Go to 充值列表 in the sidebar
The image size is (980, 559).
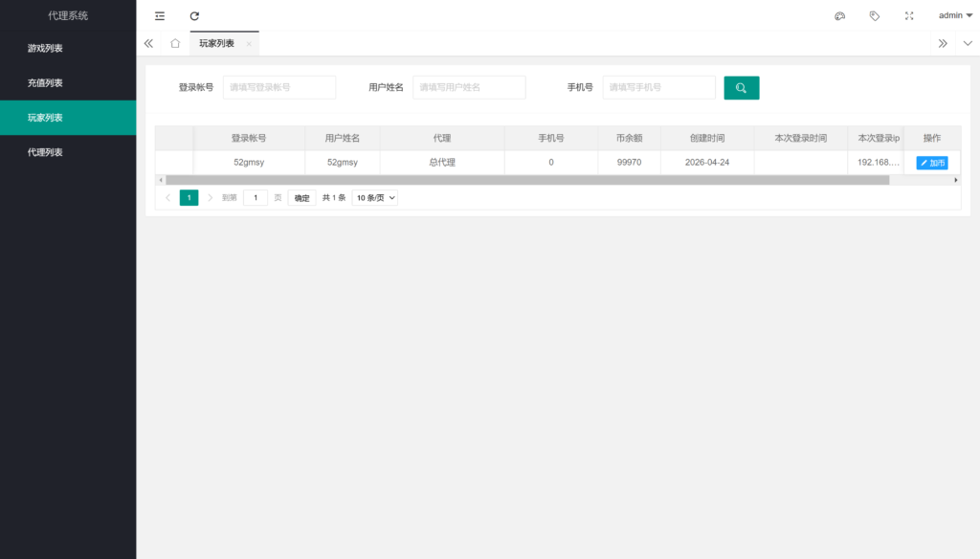[45, 83]
